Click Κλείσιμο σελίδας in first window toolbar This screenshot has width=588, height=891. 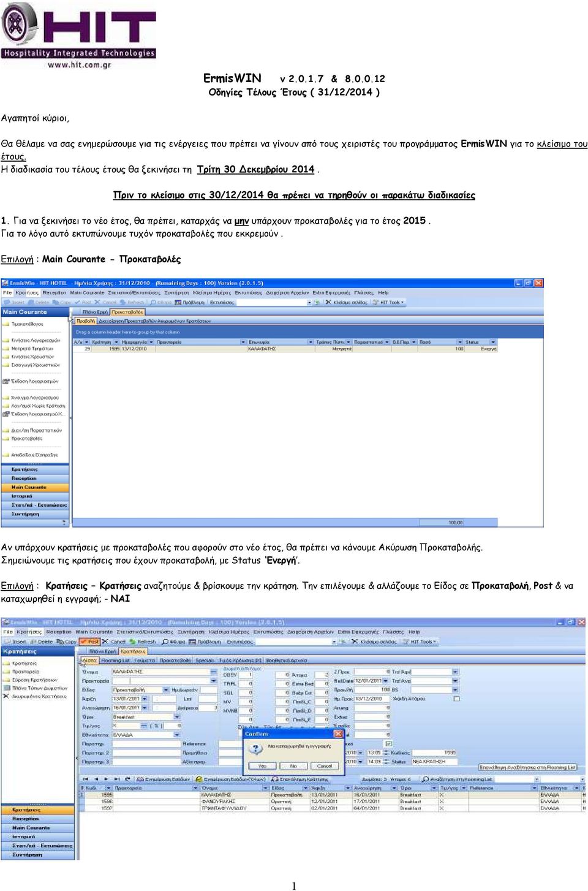click(346, 302)
